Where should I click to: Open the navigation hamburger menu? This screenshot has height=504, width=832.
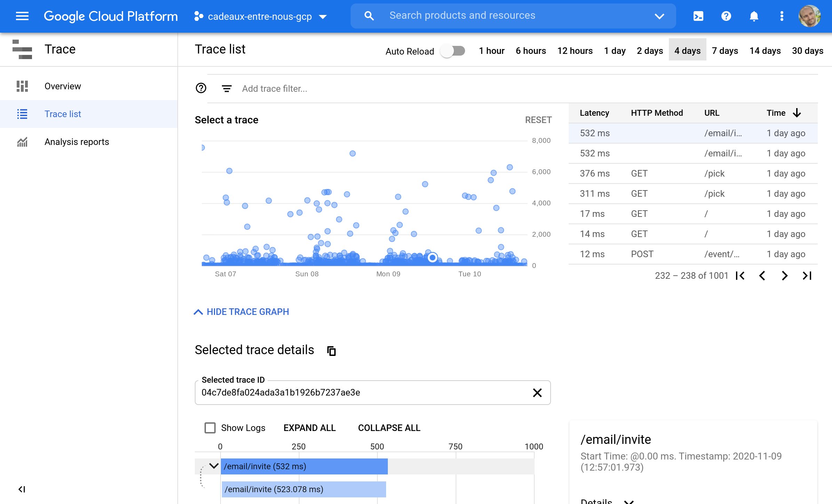click(x=22, y=16)
